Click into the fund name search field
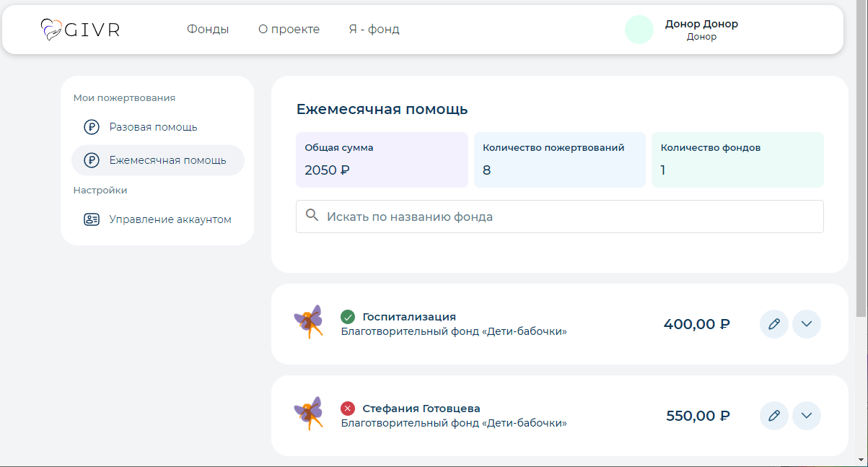 pos(505,215)
